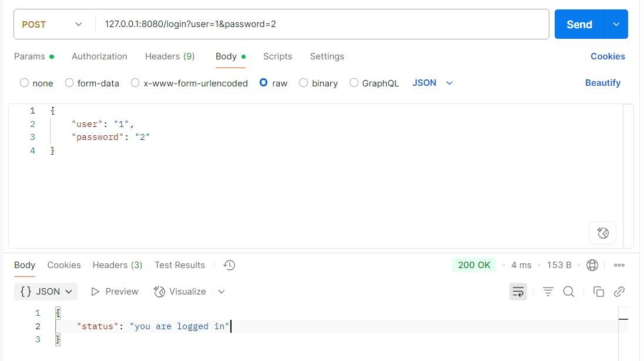Click the Send button
This screenshot has width=644, height=361.
pos(579,24)
